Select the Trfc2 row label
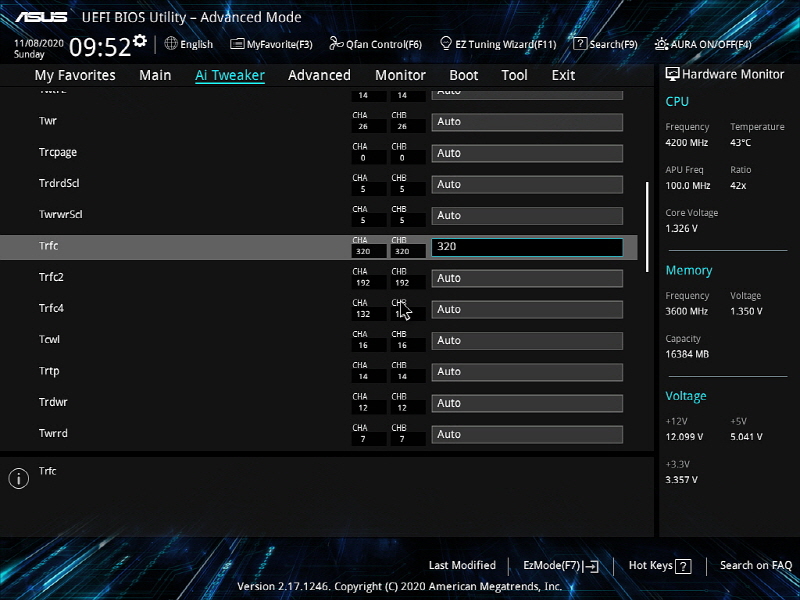The height and width of the screenshot is (600, 800). click(x=51, y=277)
